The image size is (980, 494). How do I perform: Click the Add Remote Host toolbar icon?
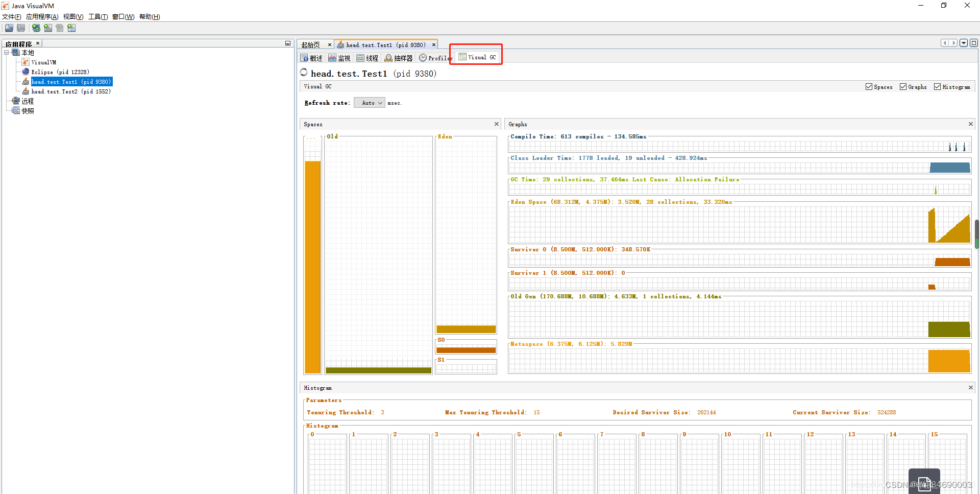[36, 28]
